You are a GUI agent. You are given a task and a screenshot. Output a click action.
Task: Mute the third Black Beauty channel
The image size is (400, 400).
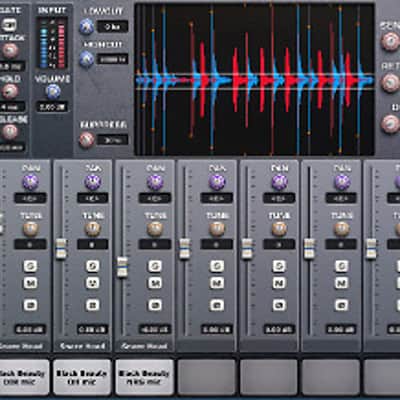[155, 283]
